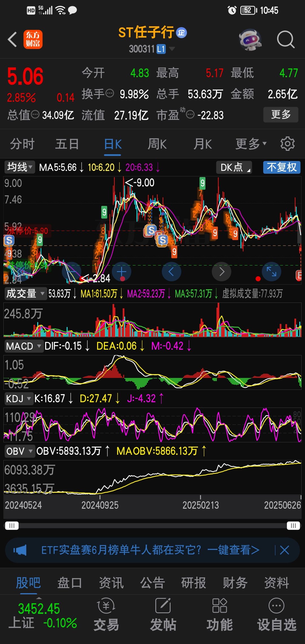This screenshot has height=644, width=305.
Task: Open the 均线 indicator dropdown
Action: 19,167
